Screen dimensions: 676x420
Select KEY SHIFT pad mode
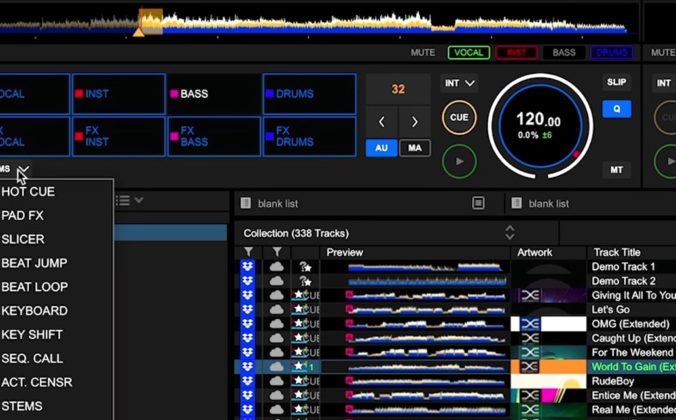pyautogui.click(x=32, y=335)
